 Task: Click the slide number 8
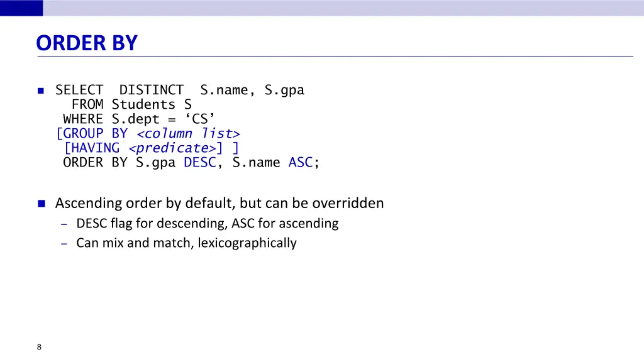(39, 347)
